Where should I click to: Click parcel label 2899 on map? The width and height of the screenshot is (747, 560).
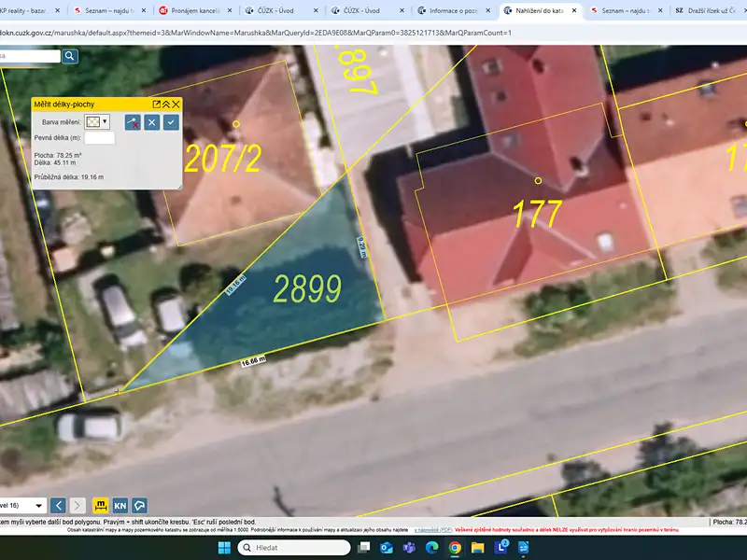pyautogui.click(x=308, y=288)
